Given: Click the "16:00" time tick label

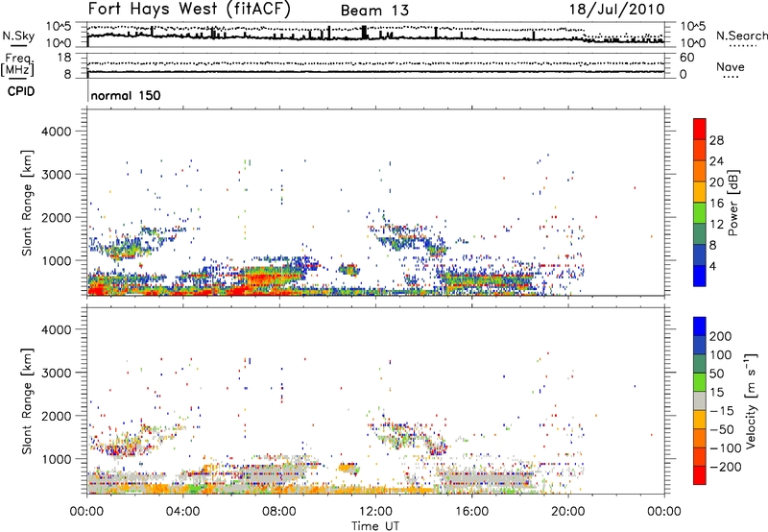Looking at the screenshot, I should click(471, 512).
